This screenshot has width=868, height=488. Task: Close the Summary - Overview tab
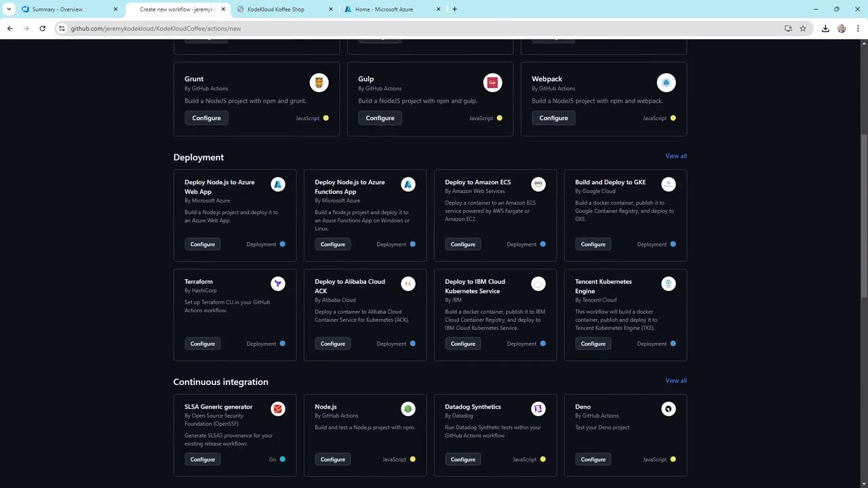115,9
